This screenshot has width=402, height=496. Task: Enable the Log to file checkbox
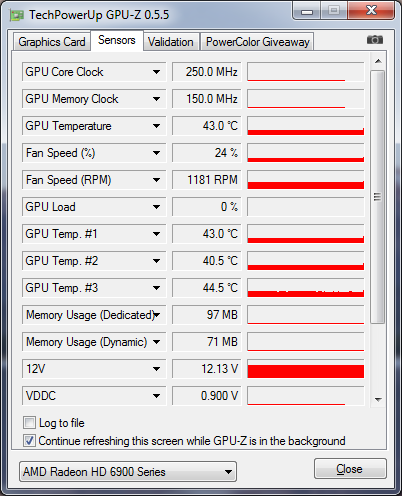(29, 423)
